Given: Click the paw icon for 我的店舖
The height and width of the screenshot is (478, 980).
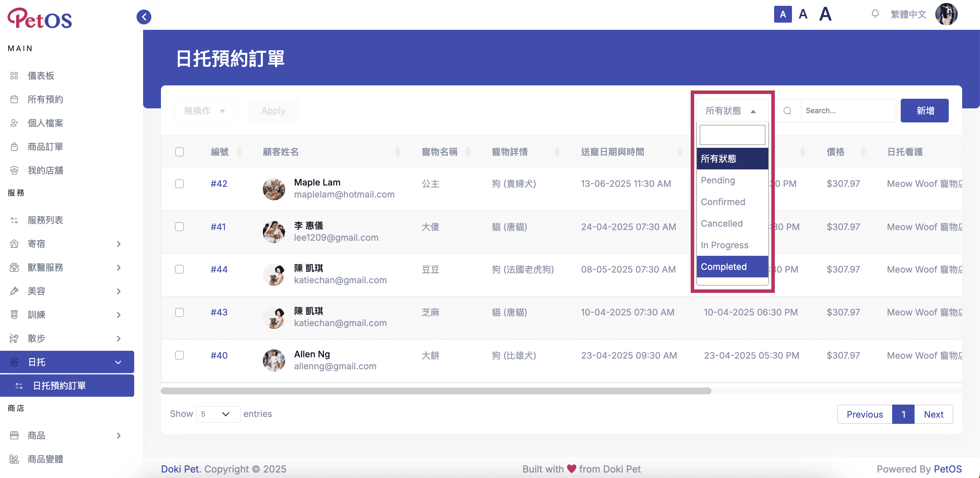Looking at the screenshot, I should [14, 170].
